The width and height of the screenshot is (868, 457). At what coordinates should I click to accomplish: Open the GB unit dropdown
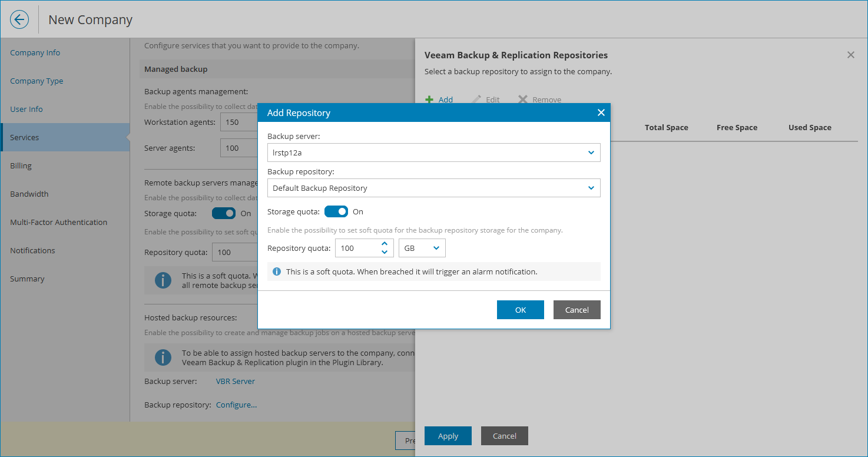(x=422, y=248)
